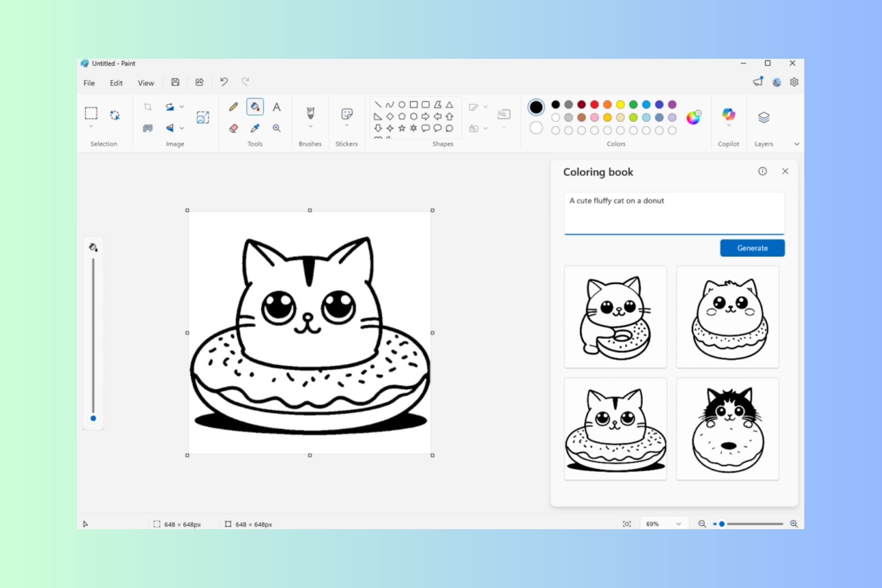
Task: Select the red color swatch
Action: tap(594, 104)
